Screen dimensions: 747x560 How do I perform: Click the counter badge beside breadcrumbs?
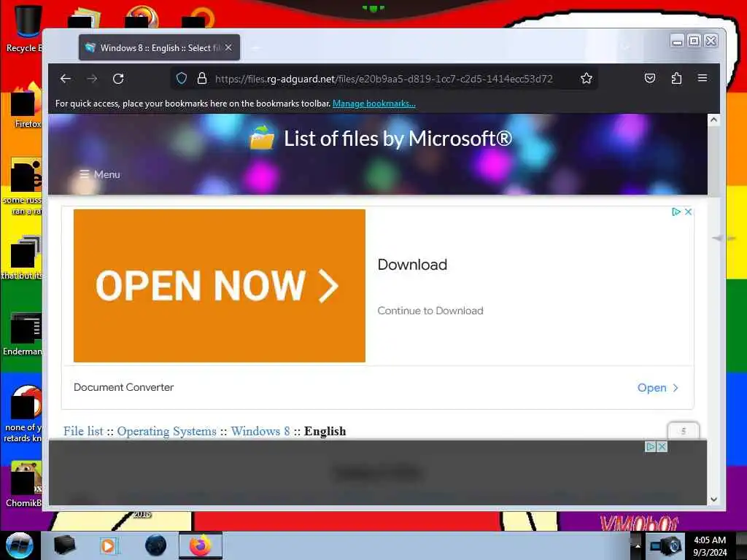coord(683,430)
